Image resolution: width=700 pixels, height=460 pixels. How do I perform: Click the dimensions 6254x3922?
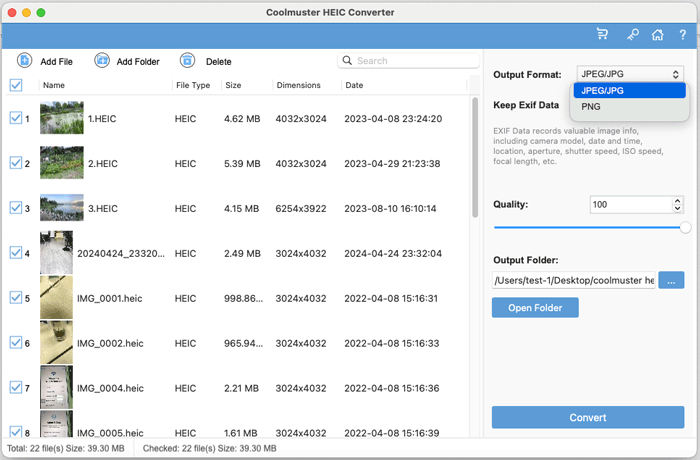301,209
